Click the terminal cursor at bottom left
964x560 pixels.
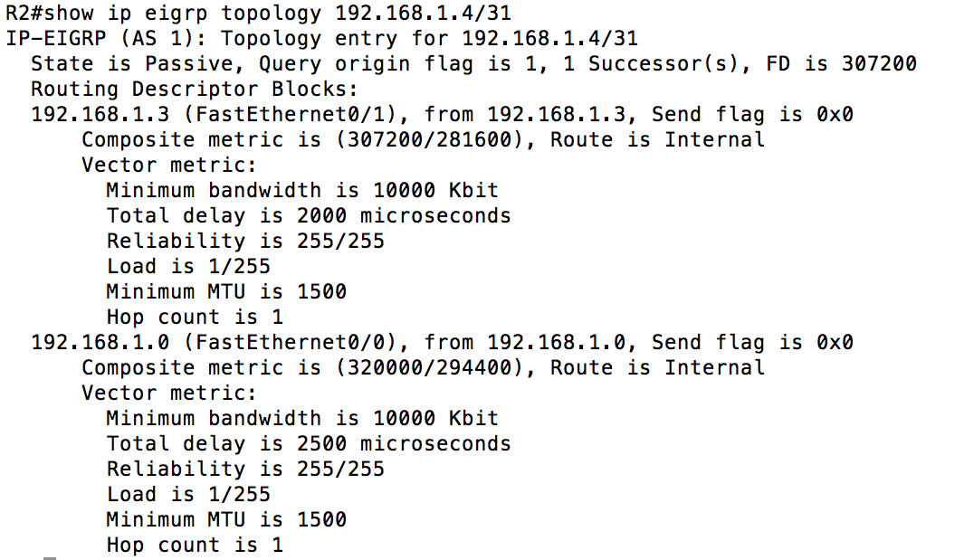pos(50,558)
